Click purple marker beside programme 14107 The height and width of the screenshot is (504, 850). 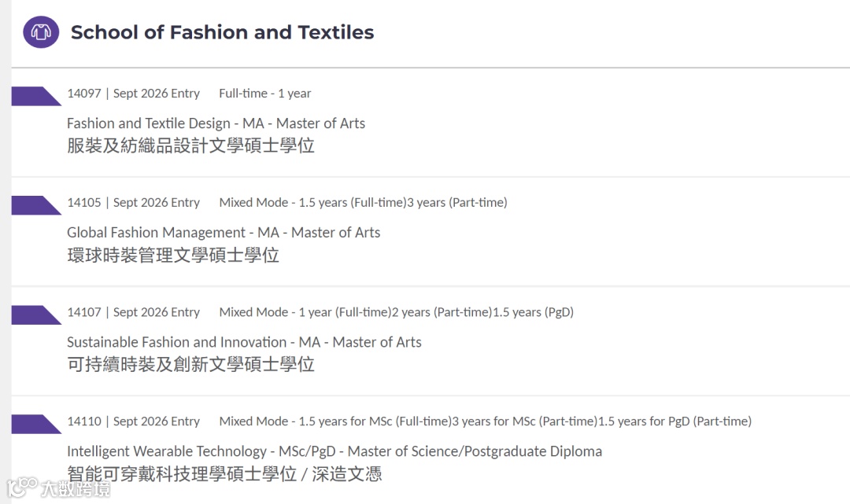coord(34,315)
